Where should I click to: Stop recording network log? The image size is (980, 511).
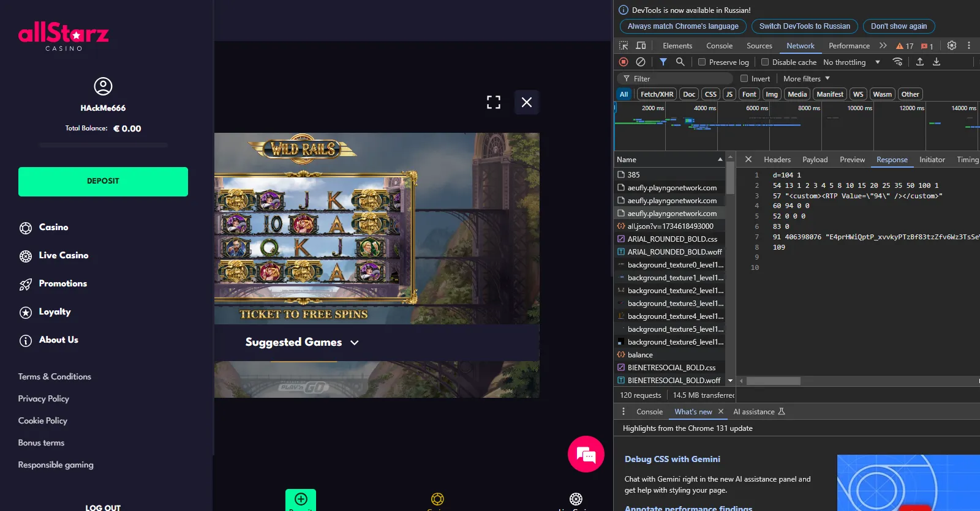pos(624,62)
